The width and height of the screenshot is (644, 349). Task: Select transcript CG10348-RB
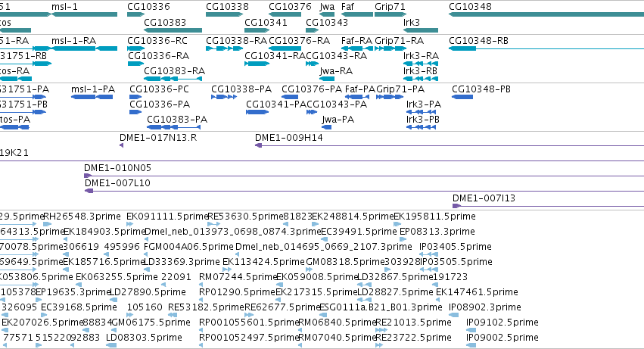(x=546, y=48)
